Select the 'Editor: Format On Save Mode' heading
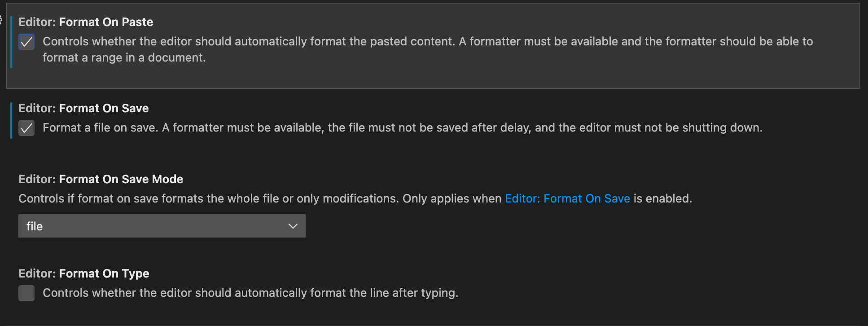This screenshot has width=868, height=326. point(101,179)
